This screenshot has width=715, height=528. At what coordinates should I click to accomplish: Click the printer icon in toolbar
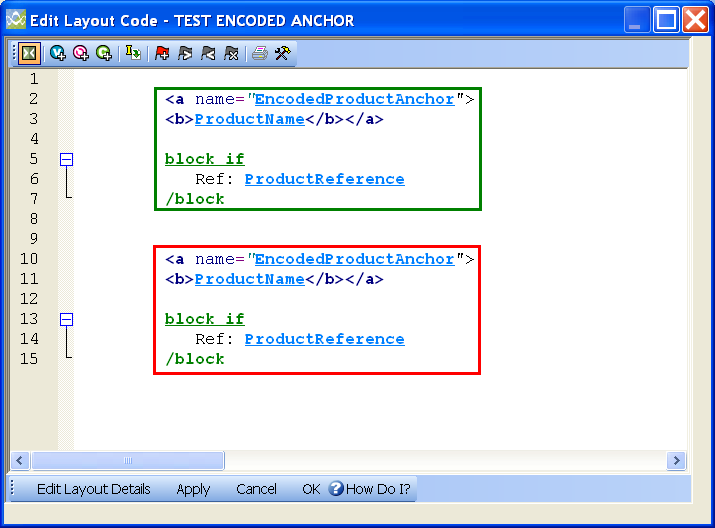tap(259, 53)
